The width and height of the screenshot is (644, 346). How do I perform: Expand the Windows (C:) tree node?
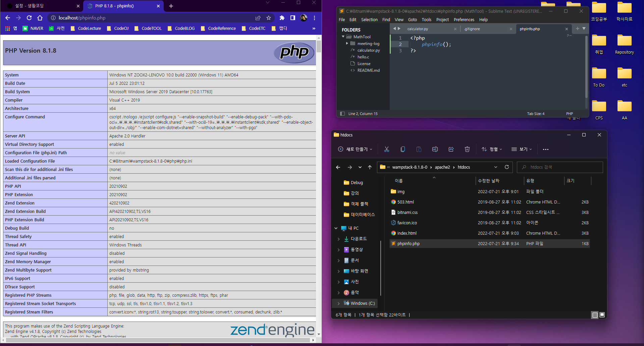click(338, 303)
